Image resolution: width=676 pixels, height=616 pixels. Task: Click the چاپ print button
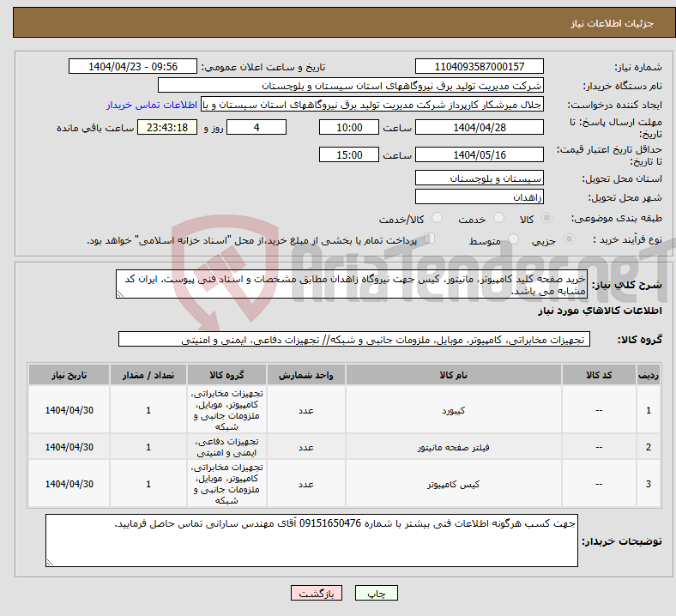376,593
